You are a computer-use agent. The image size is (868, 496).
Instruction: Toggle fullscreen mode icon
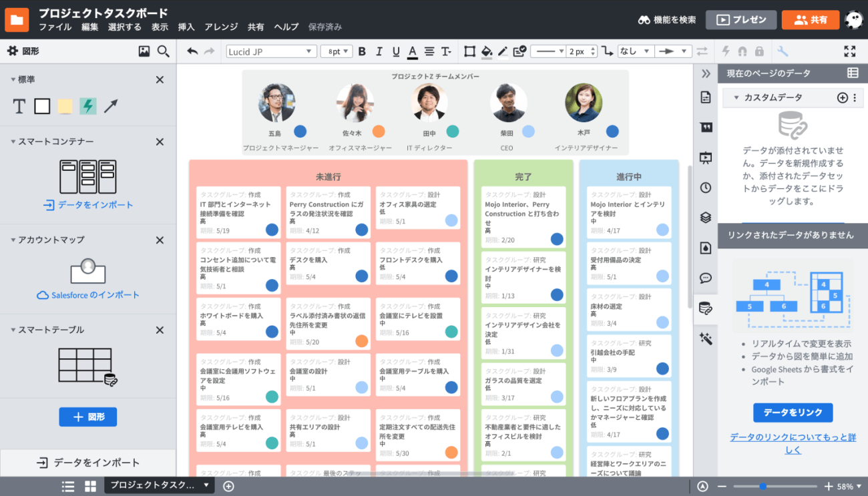click(849, 51)
